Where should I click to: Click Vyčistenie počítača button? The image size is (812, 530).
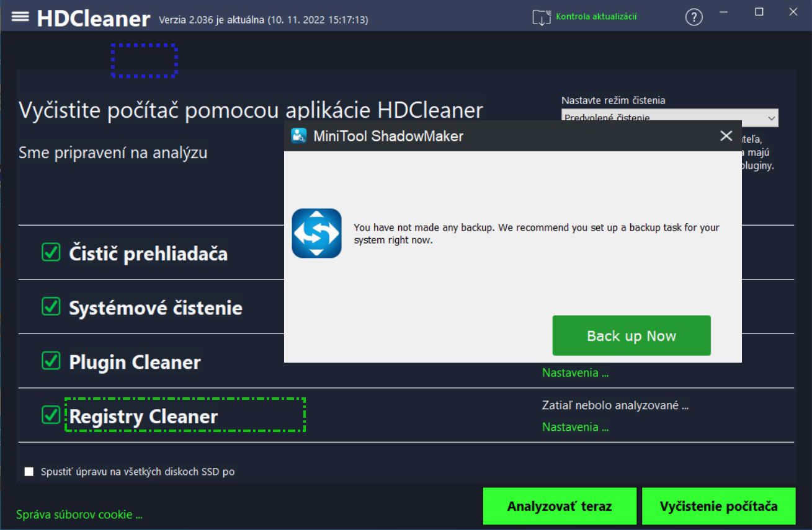click(719, 506)
